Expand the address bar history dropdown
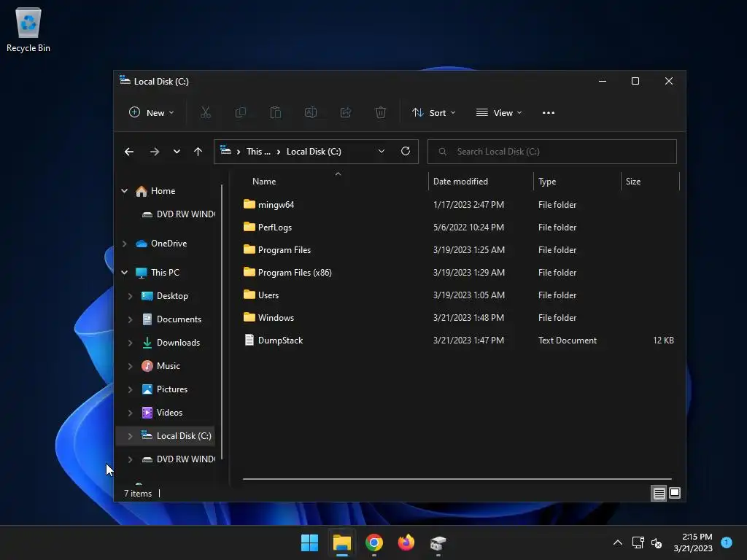The width and height of the screenshot is (747, 560). click(381, 152)
